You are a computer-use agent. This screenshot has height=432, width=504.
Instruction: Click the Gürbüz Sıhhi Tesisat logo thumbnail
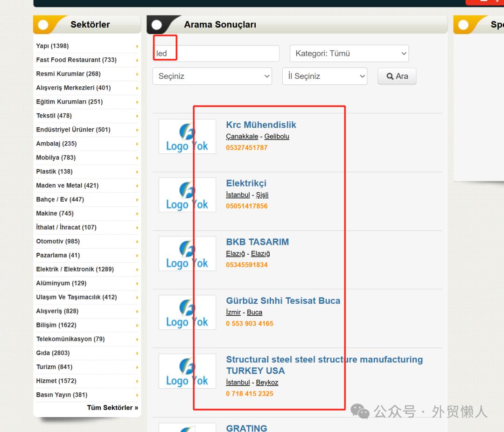point(188,313)
